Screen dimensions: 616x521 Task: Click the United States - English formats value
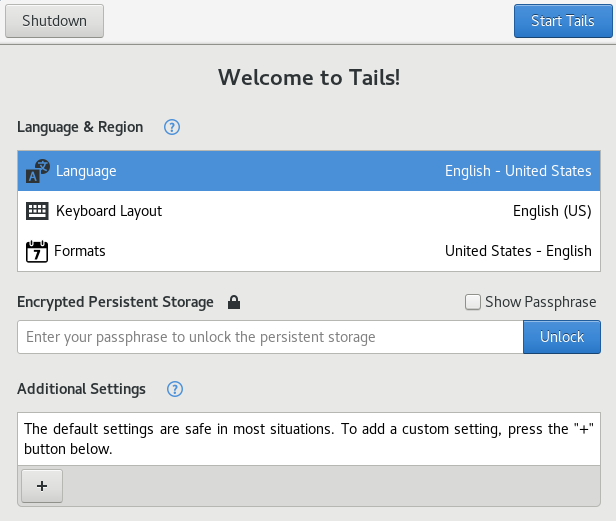(518, 251)
